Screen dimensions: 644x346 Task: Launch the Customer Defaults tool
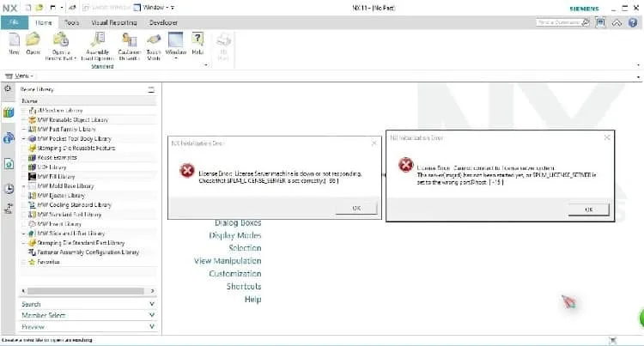130,46
